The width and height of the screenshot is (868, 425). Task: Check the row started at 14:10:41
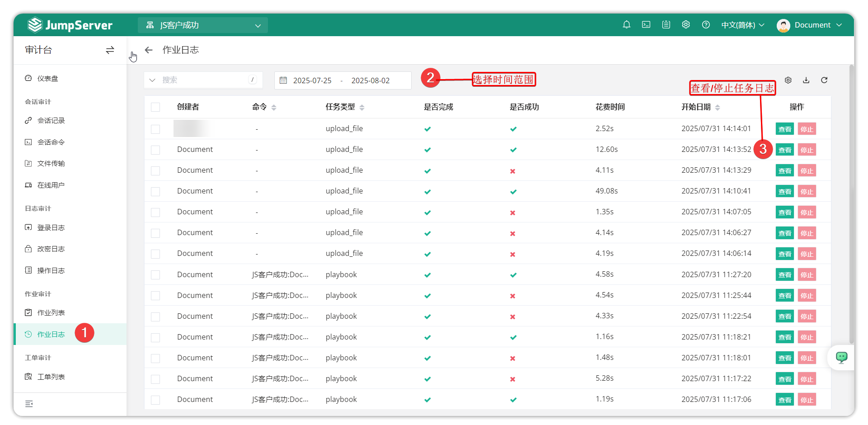click(x=155, y=192)
